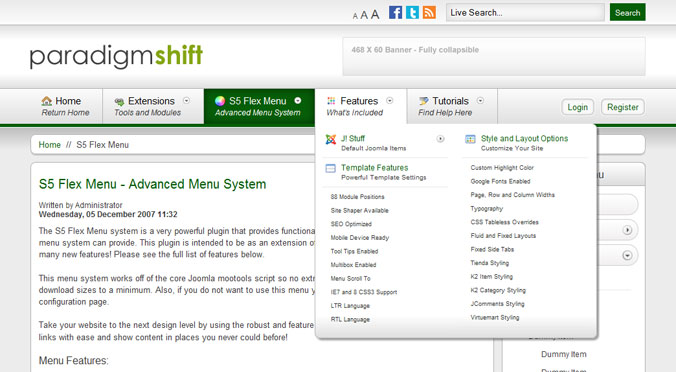Open the Extensions menu item
Image resolution: width=676 pixels, height=372 pixels.
[x=153, y=106]
